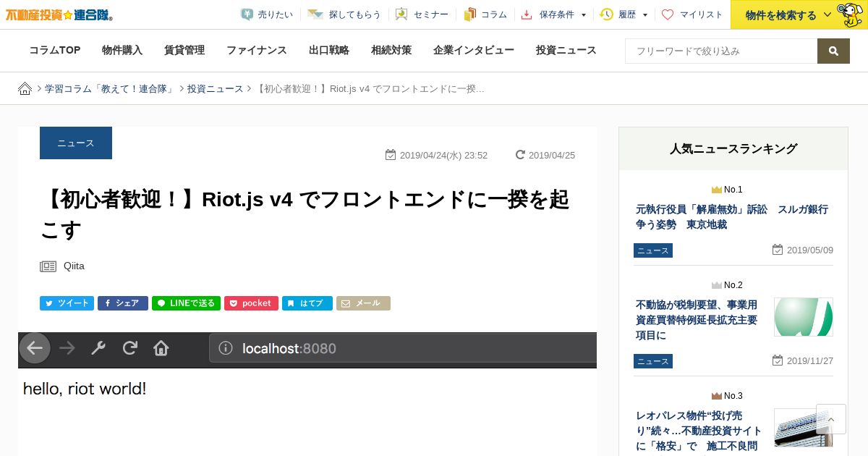Select the 出口戦略 menu item

pos(329,50)
